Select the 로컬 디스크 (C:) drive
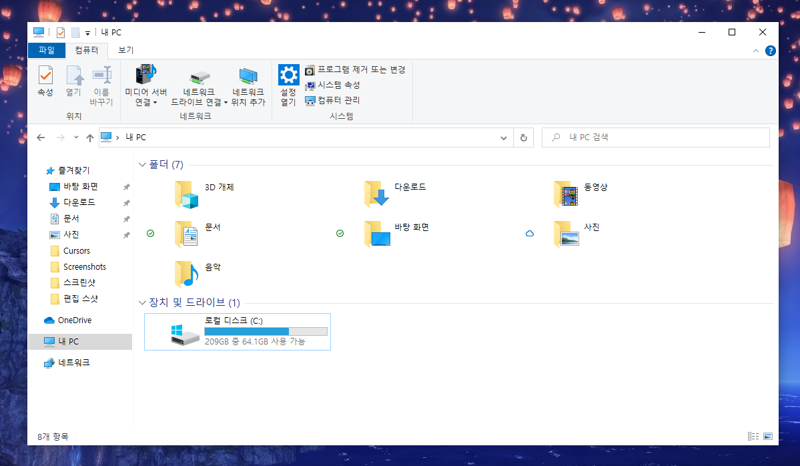This screenshot has width=800, height=466. click(x=237, y=332)
